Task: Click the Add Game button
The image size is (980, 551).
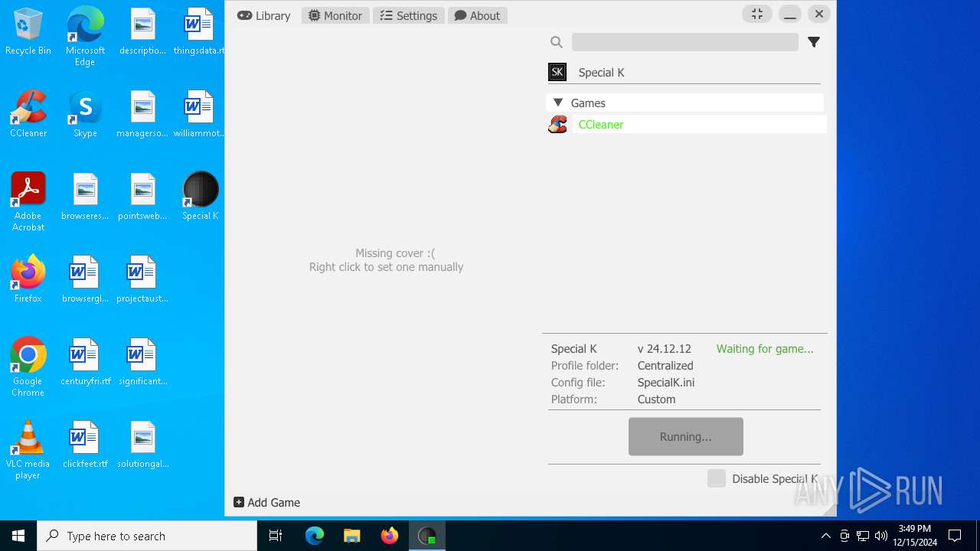Action: click(266, 502)
